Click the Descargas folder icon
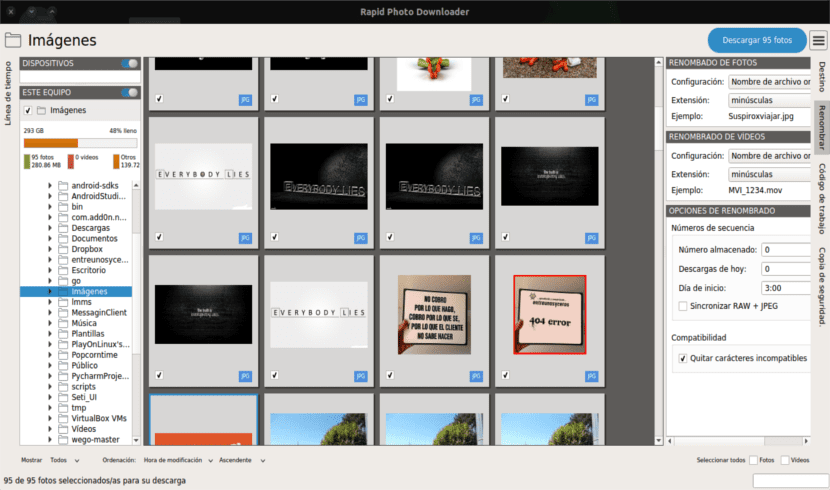This screenshot has width=830, height=490. 63,228
